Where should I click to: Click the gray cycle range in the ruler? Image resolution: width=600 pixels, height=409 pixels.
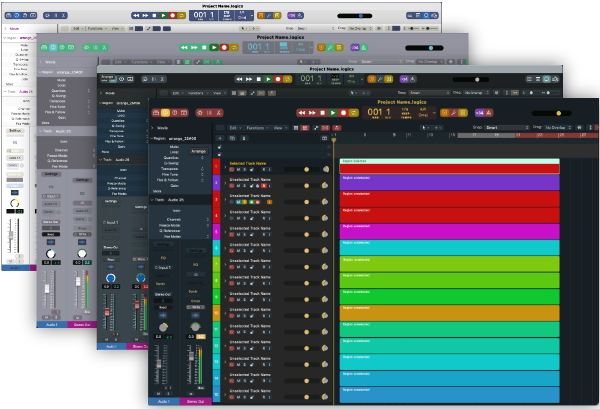486,135
